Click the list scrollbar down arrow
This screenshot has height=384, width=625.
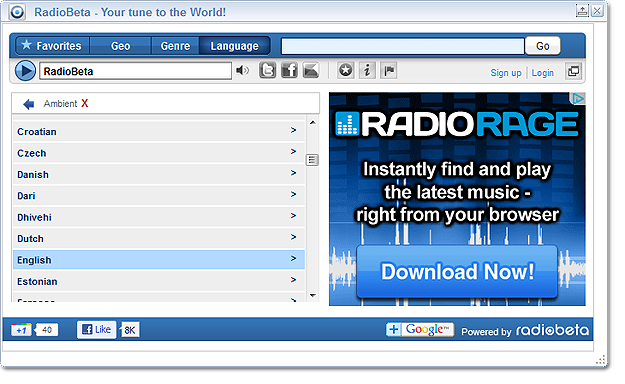tap(312, 295)
